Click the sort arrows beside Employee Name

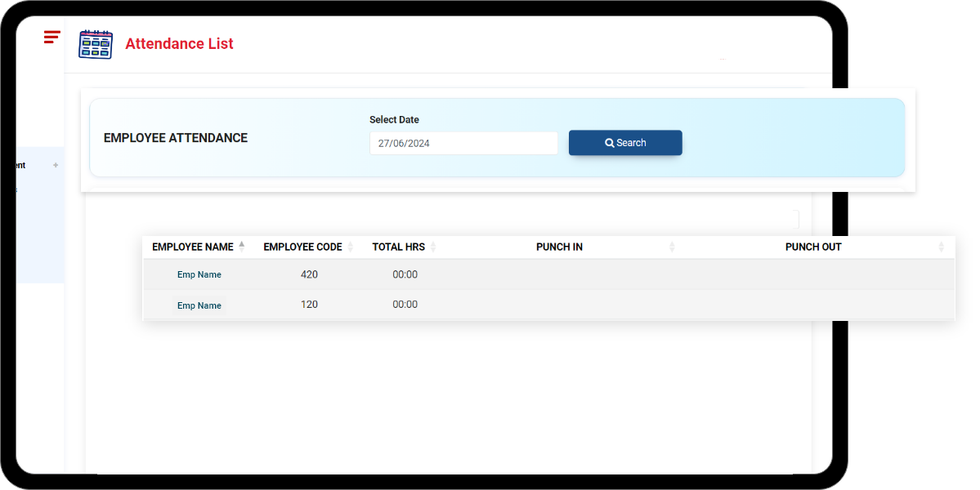point(242,247)
